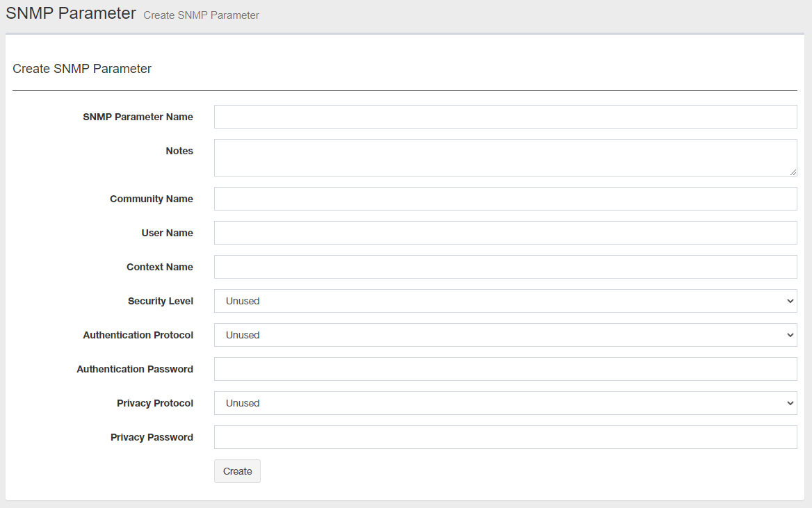The width and height of the screenshot is (812, 508).
Task: Open the Privacy Protocol select menu
Action: click(x=505, y=403)
